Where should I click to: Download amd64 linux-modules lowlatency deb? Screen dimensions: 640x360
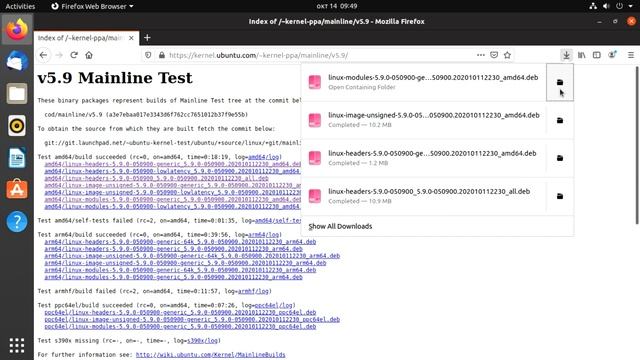click(x=173, y=207)
